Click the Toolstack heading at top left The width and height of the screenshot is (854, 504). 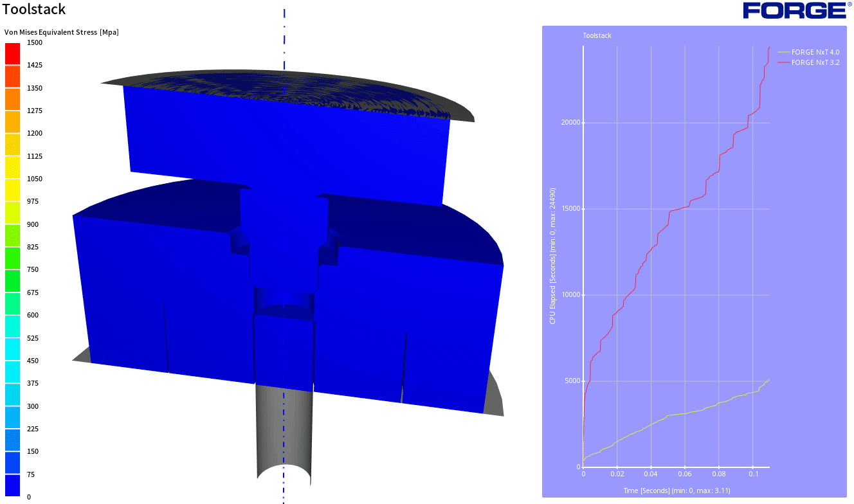click(x=34, y=10)
